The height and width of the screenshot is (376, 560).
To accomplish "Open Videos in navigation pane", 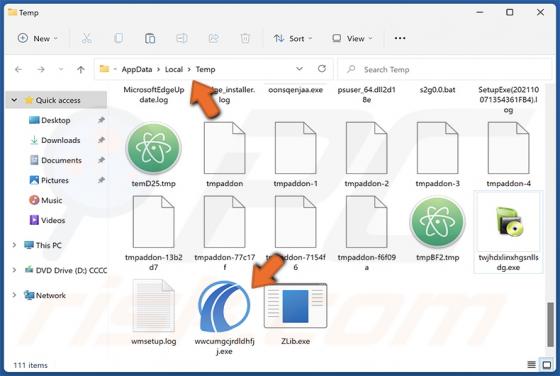I will pos(52,220).
